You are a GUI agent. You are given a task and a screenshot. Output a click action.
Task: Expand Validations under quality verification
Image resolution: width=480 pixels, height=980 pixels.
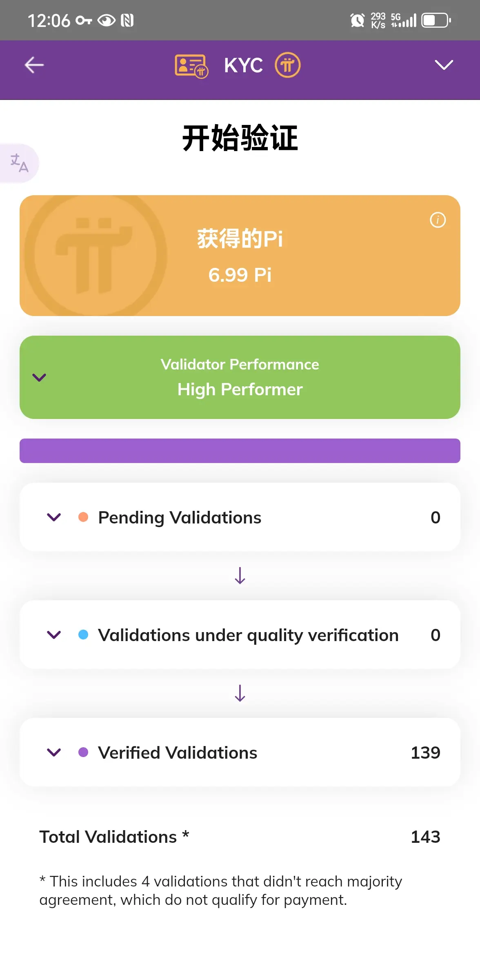[x=54, y=635]
